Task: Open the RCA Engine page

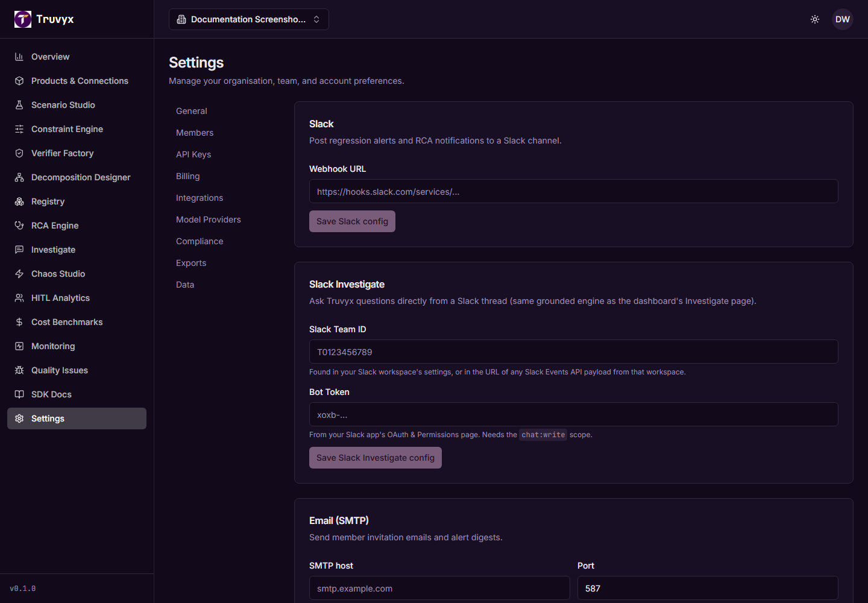Action: point(77,226)
